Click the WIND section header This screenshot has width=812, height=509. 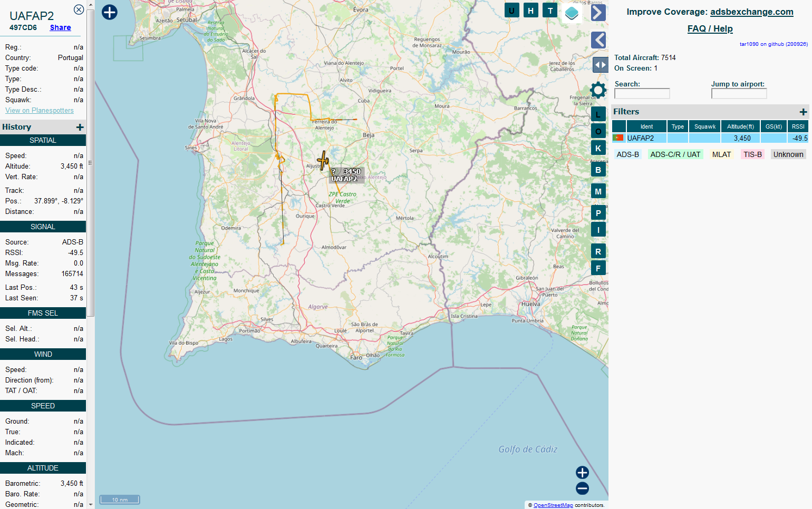click(x=43, y=354)
